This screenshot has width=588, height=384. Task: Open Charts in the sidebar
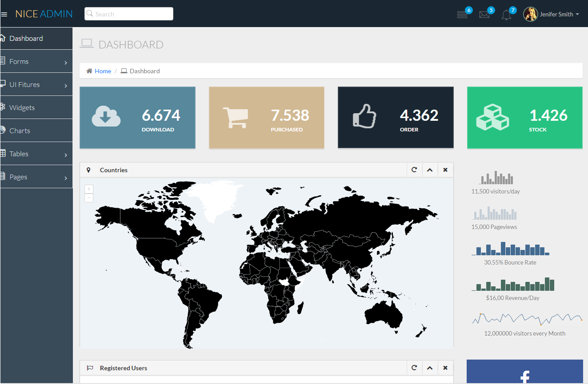coord(20,131)
